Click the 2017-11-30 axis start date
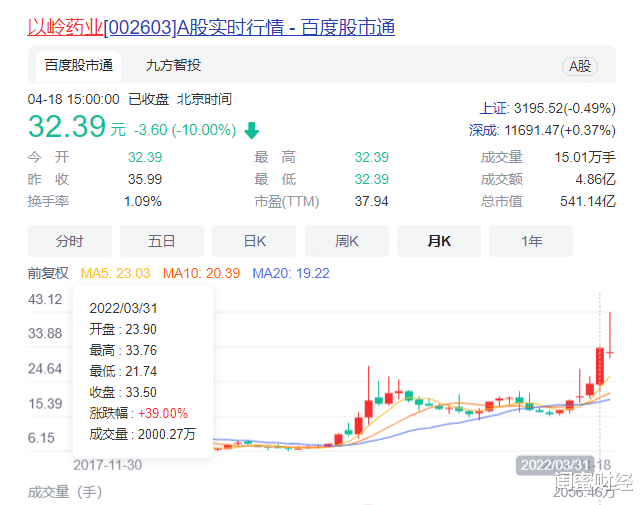 pyautogui.click(x=108, y=465)
